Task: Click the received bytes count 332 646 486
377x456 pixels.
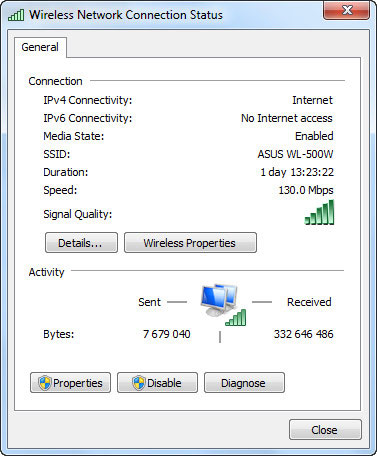Action: (x=304, y=334)
